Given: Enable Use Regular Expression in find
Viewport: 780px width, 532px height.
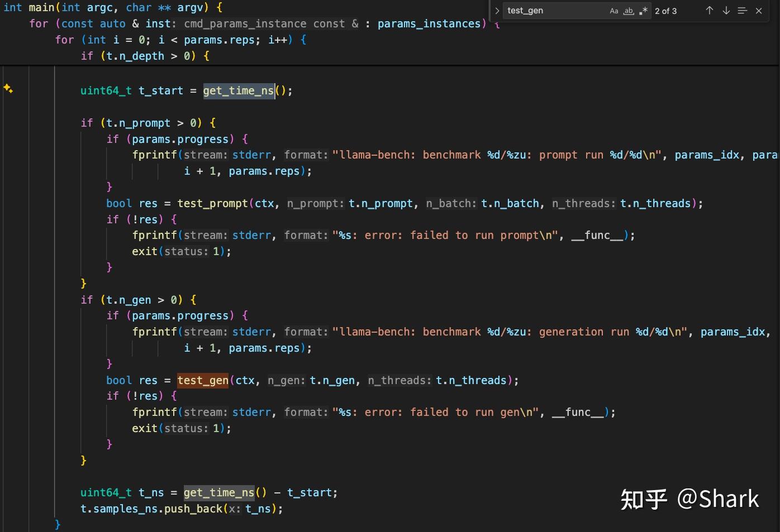Looking at the screenshot, I should pos(643,11).
